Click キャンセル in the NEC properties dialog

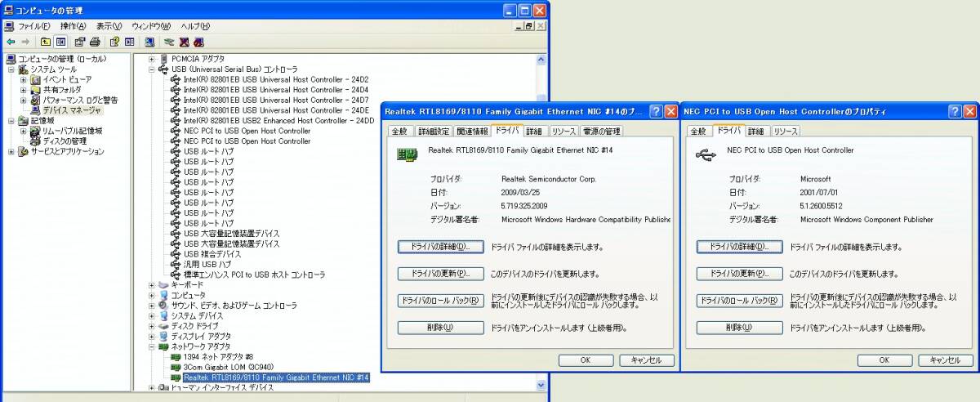[946, 360]
